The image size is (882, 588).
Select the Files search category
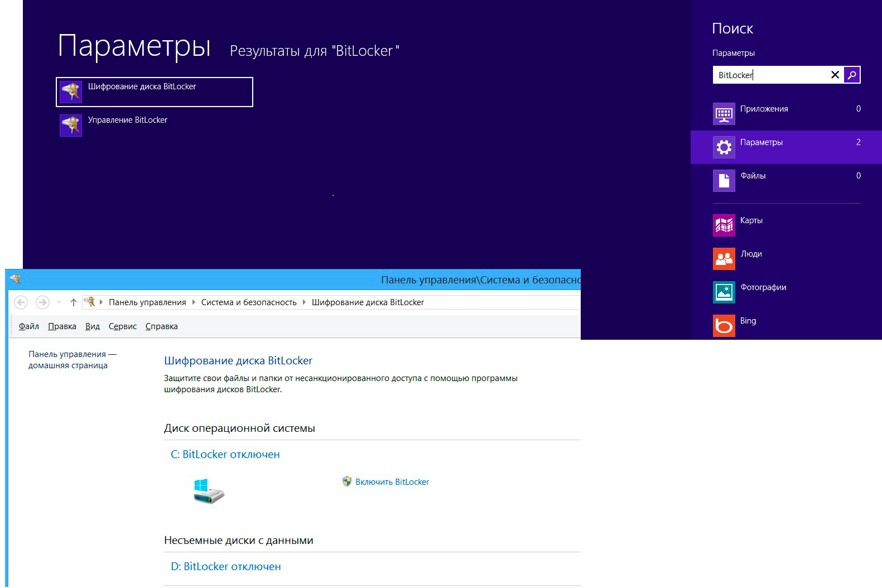[x=753, y=176]
